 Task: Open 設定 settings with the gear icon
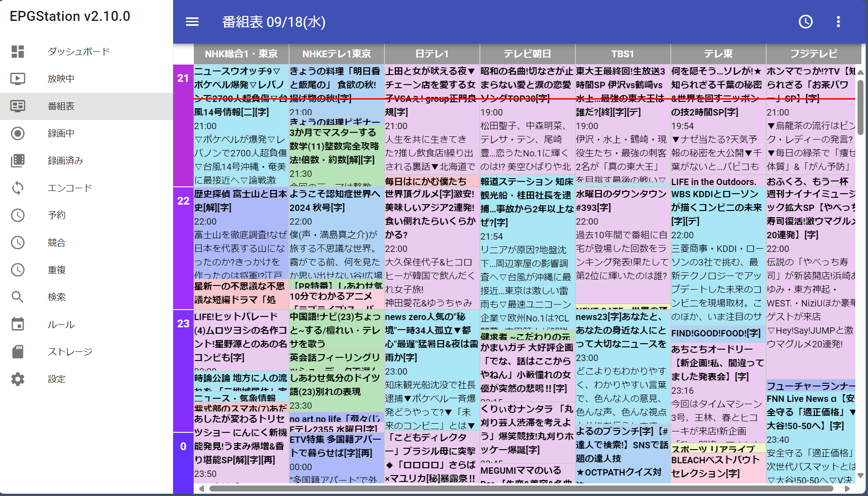tap(18, 379)
